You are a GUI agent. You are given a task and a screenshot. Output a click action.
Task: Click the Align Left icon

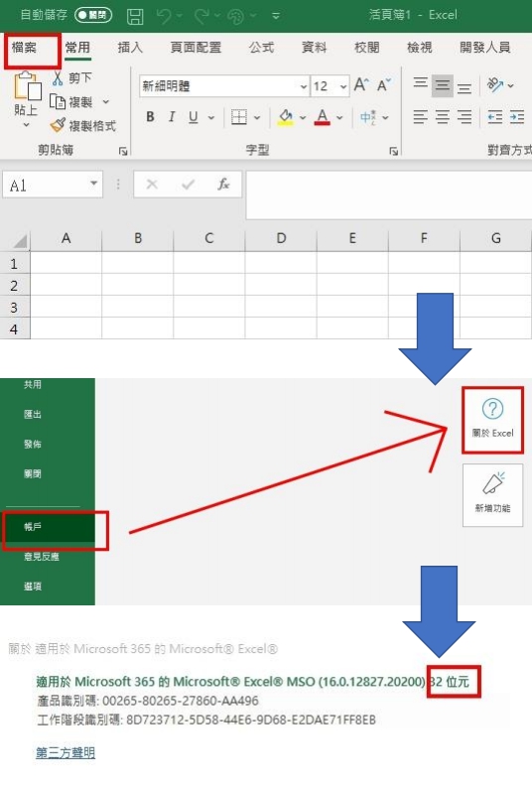tap(420, 117)
